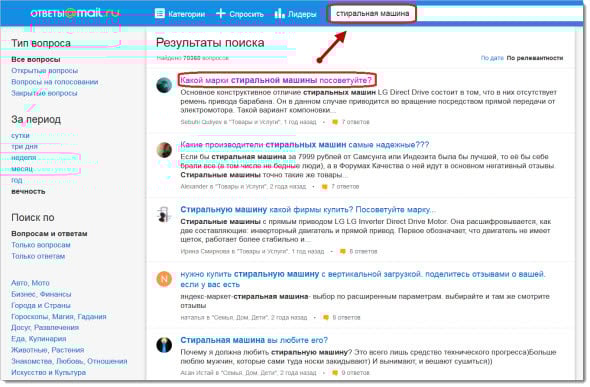Open category Авто, Мото
The height and width of the screenshot is (387, 590).
tap(30, 283)
